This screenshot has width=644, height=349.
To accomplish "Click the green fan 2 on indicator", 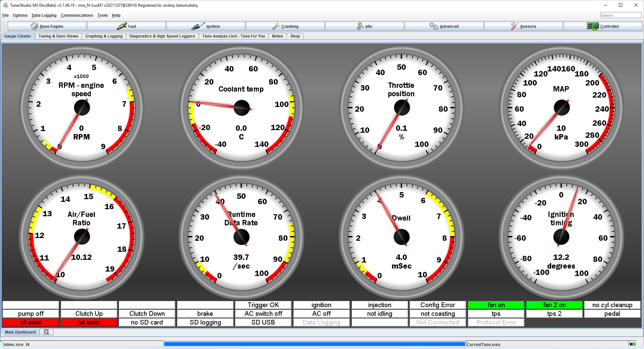I will [x=555, y=305].
